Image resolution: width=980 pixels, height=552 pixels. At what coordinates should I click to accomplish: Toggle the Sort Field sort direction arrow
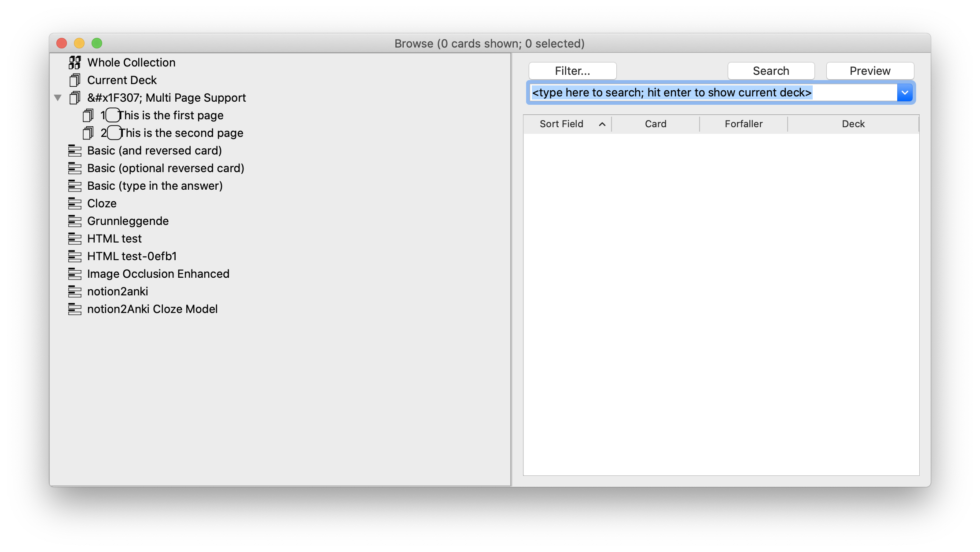(x=603, y=124)
